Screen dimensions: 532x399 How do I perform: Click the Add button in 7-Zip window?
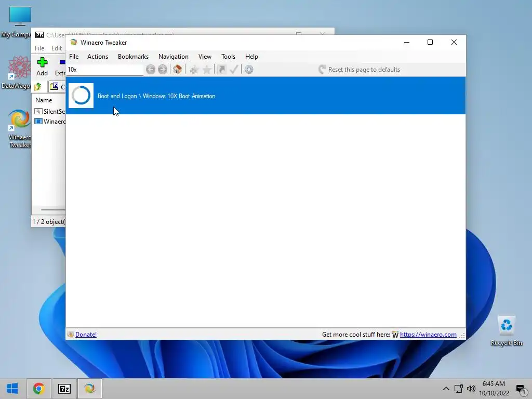click(42, 67)
